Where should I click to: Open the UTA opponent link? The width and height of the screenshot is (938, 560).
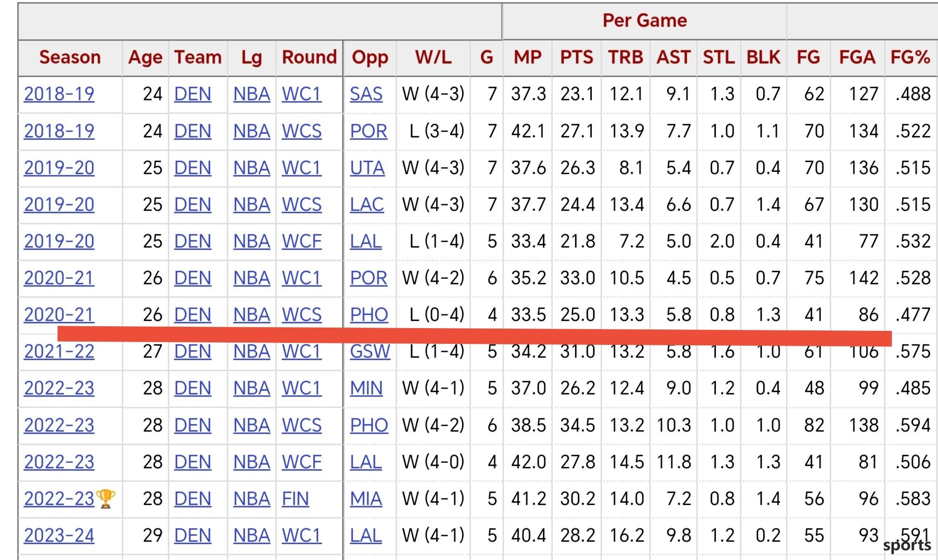coord(367,168)
